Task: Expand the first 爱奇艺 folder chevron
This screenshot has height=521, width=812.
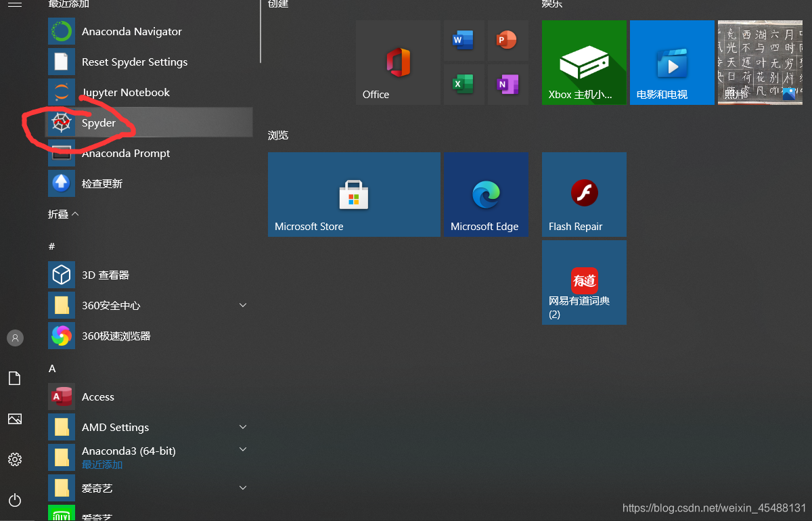Action: click(243, 488)
